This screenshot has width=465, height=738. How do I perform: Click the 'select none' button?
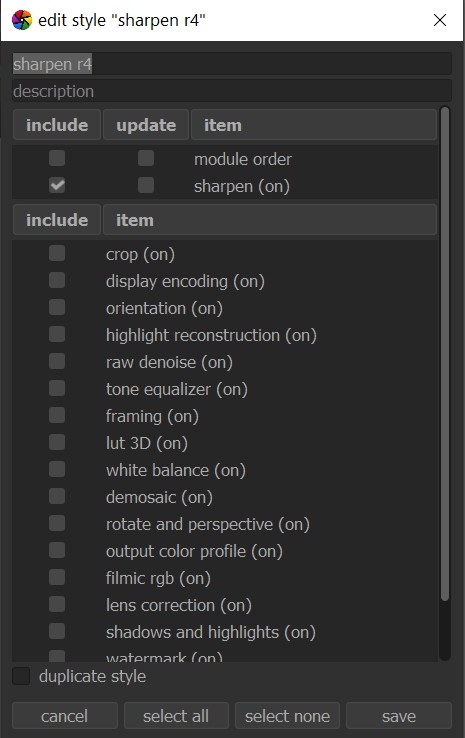tap(287, 716)
